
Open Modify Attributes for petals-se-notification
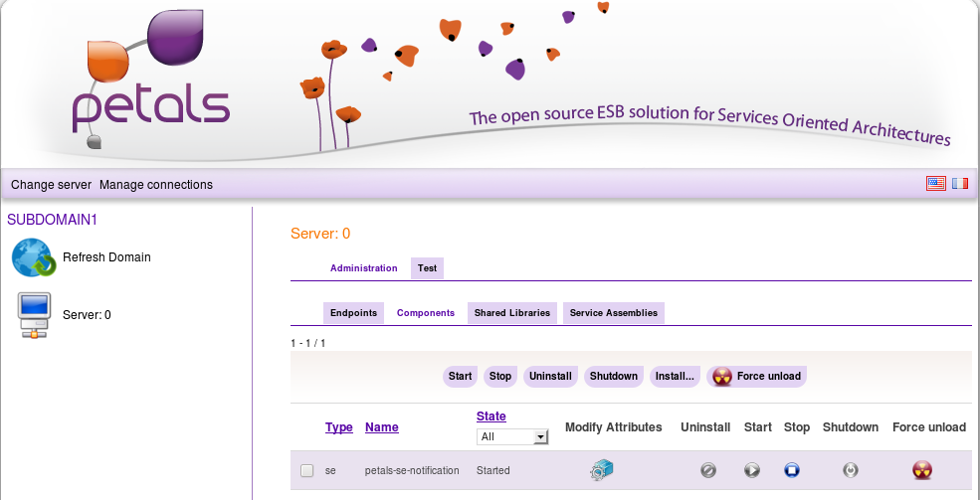point(601,470)
